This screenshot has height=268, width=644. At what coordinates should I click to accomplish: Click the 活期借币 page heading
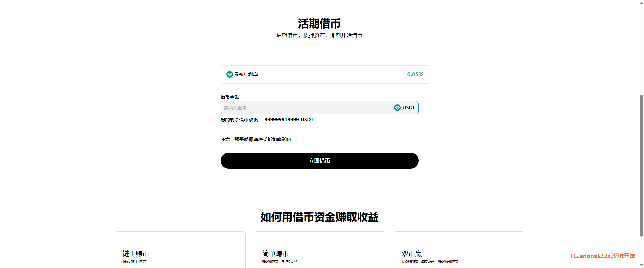[x=319, y=24]
